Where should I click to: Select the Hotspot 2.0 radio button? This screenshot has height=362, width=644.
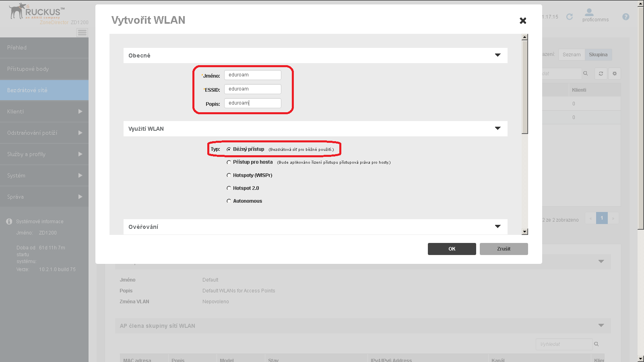[229, 188]
